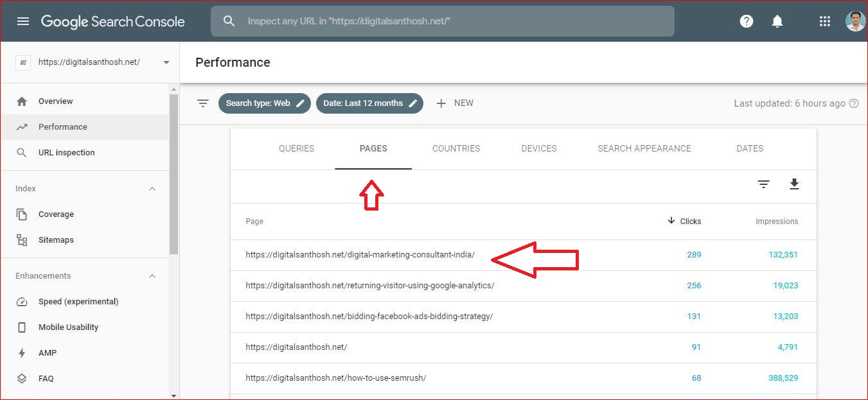
Task: Collapse the Enhancements section
Action: coord(152,276)
